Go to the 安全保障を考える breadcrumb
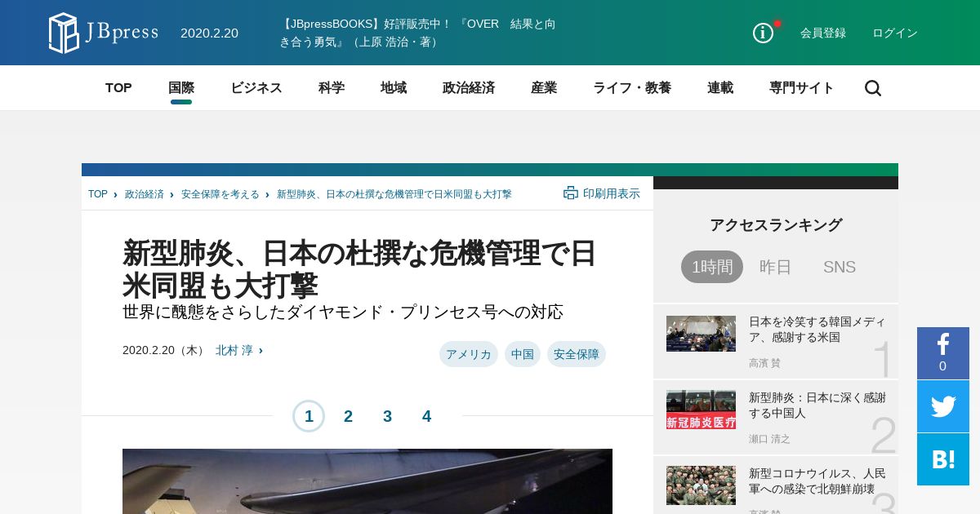 [220, 194]
